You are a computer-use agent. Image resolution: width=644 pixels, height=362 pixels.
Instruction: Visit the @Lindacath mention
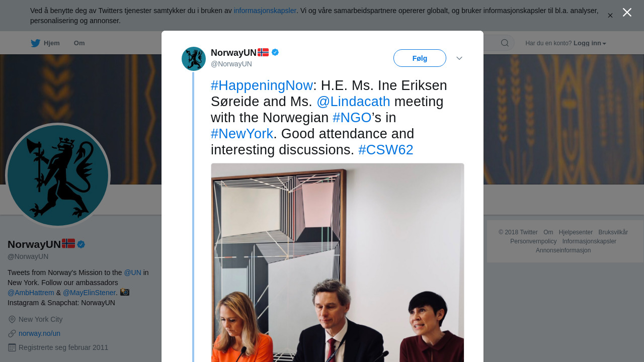(x=353, y=102)
